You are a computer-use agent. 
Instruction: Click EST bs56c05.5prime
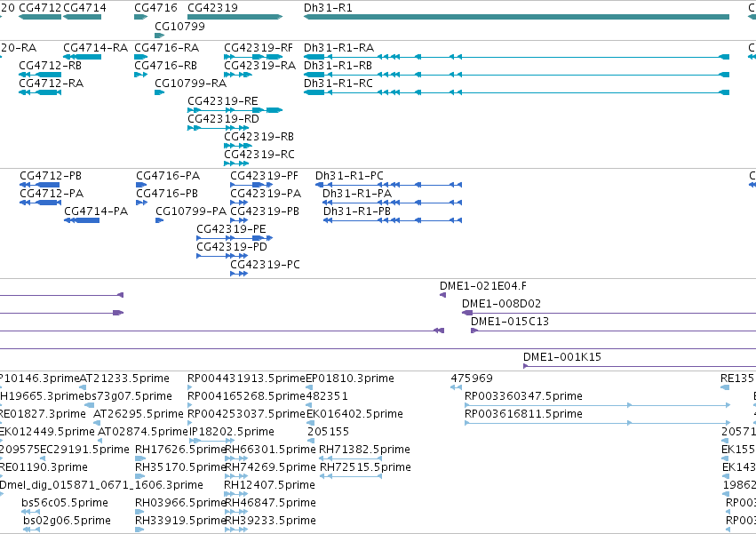[x=65, y=503]
